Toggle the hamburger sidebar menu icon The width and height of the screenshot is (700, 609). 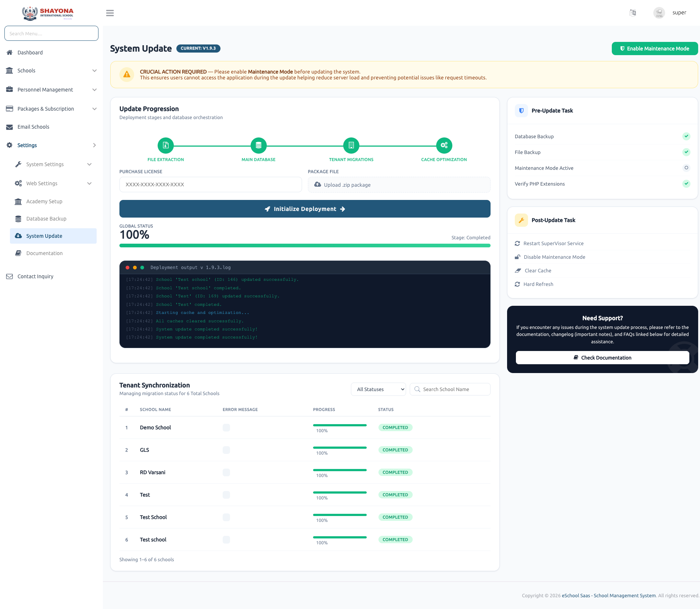tap(110, 13)
